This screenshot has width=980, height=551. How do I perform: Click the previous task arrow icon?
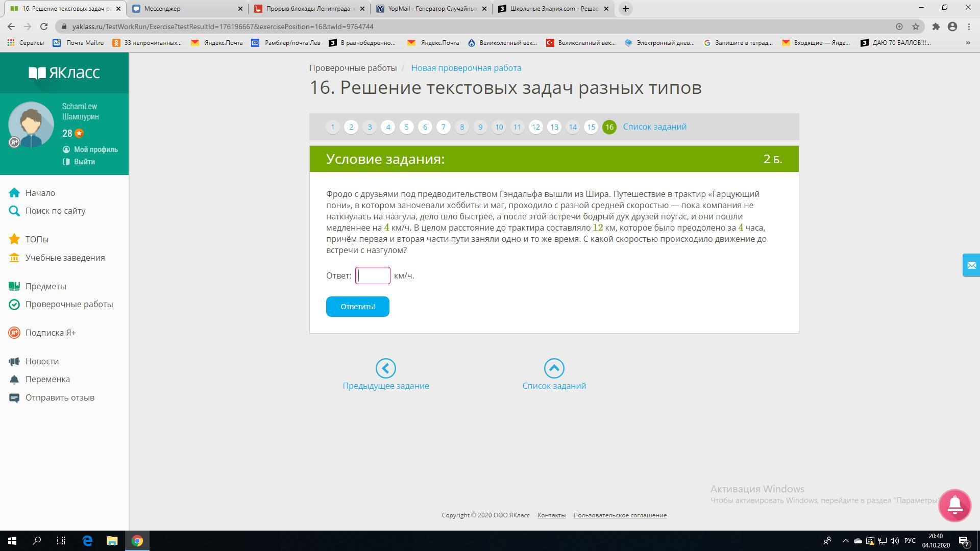(385, 368)
